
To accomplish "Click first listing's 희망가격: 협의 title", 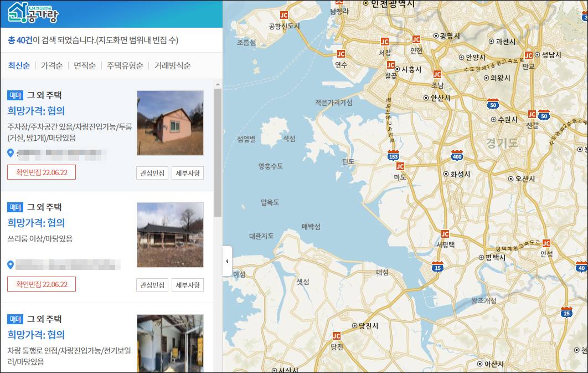I will 37,111.
